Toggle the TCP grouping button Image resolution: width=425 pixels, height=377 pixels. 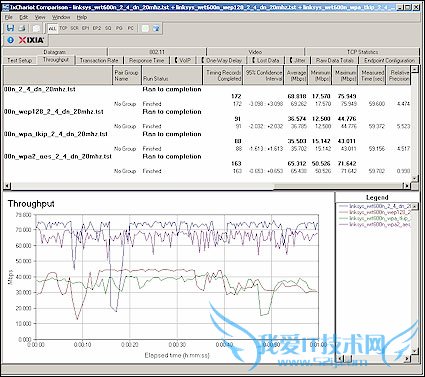click(x=63, y=28)
